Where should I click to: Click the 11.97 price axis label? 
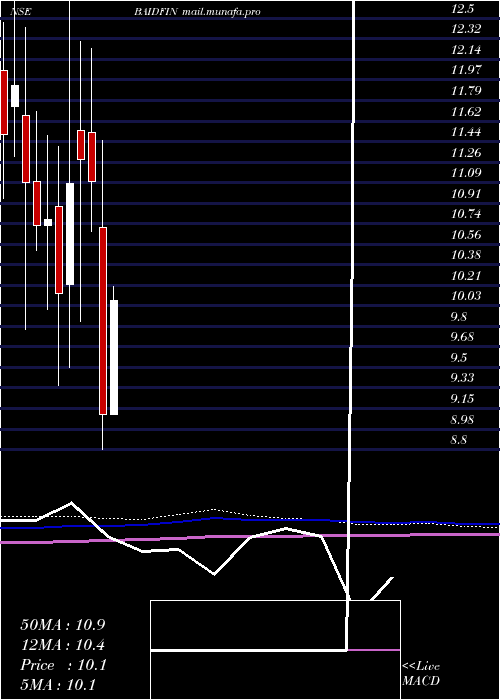pyautogui.click(x=466, y=70)
